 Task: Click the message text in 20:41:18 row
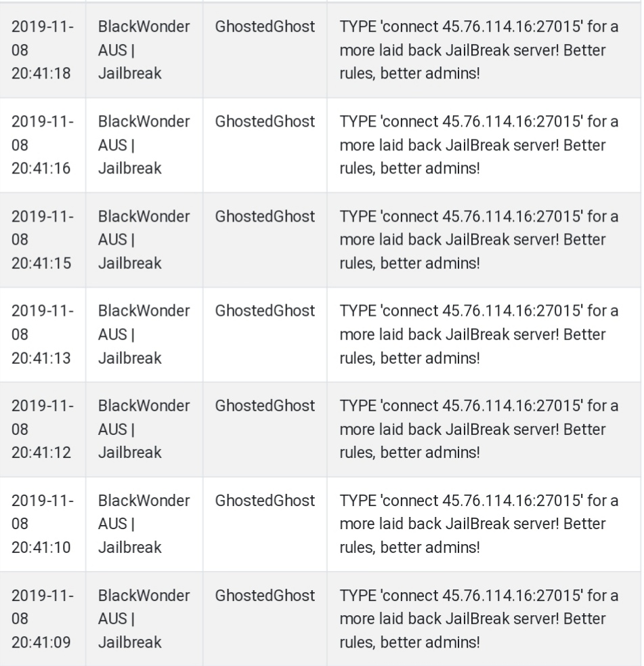[479, 50]
